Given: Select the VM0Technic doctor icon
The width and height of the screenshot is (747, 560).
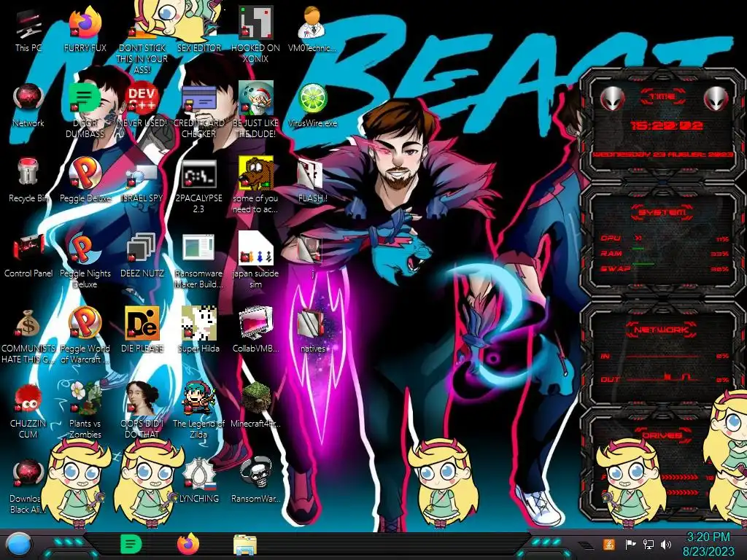Looking at the screenshot, I should pyautogui.click(x=312, y=23).
